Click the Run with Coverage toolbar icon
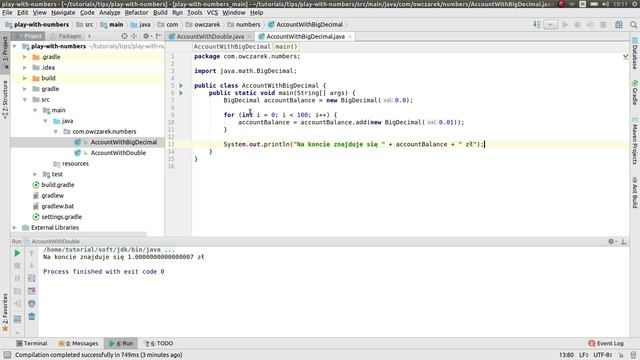Screen dimensions: 640x360 [590, 24]
